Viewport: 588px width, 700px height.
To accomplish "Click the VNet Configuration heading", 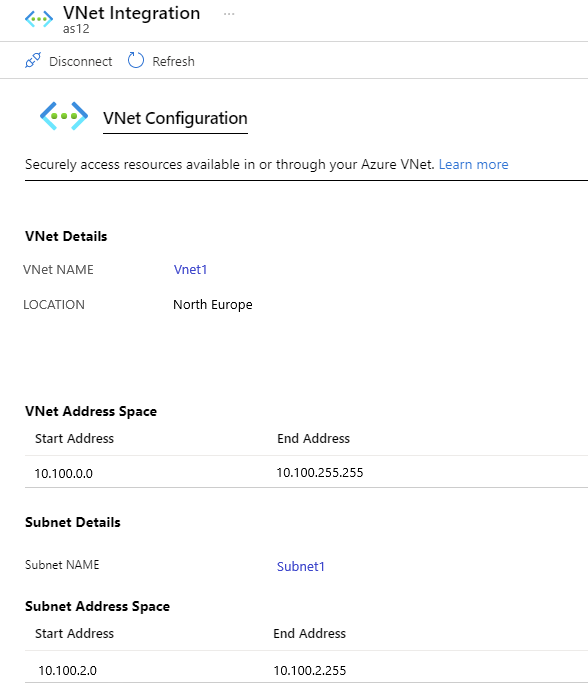I will [x=175, y=118].
